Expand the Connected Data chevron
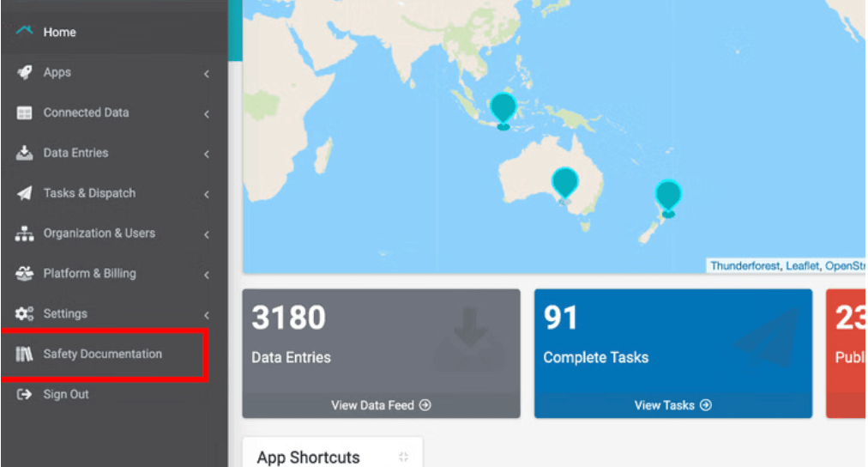 (207, 114)
